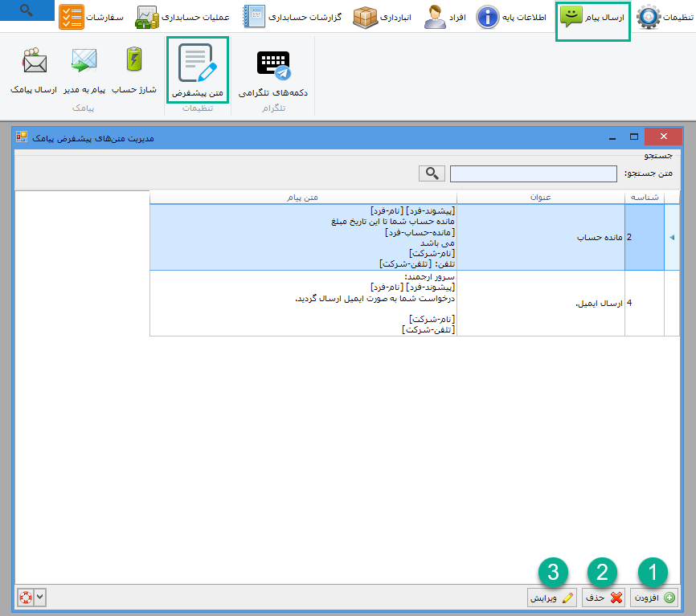Click into the متن جستجو input field
Viewport: 696px width, 616px height.
[x=533, y=173]
